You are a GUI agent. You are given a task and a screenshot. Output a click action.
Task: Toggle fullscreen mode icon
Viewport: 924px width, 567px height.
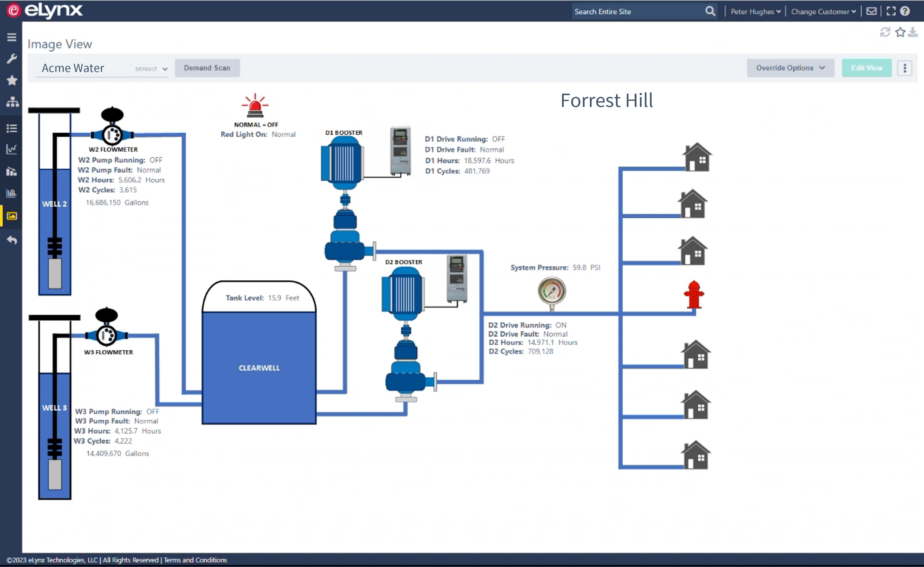point(891,11)
